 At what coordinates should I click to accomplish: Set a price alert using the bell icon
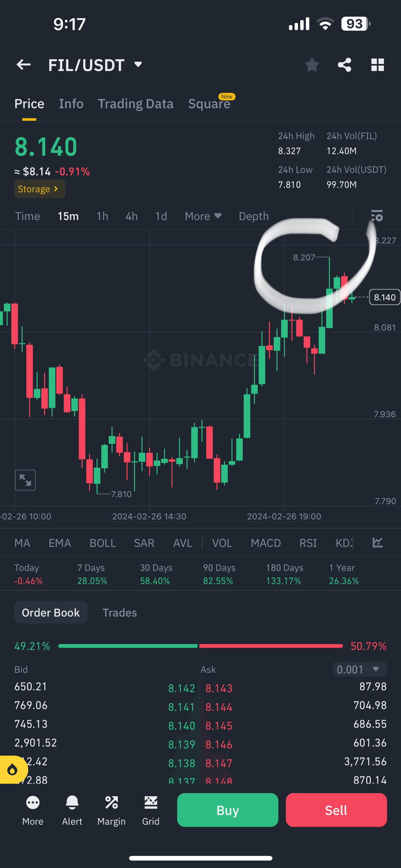click(x=72, y=809)
